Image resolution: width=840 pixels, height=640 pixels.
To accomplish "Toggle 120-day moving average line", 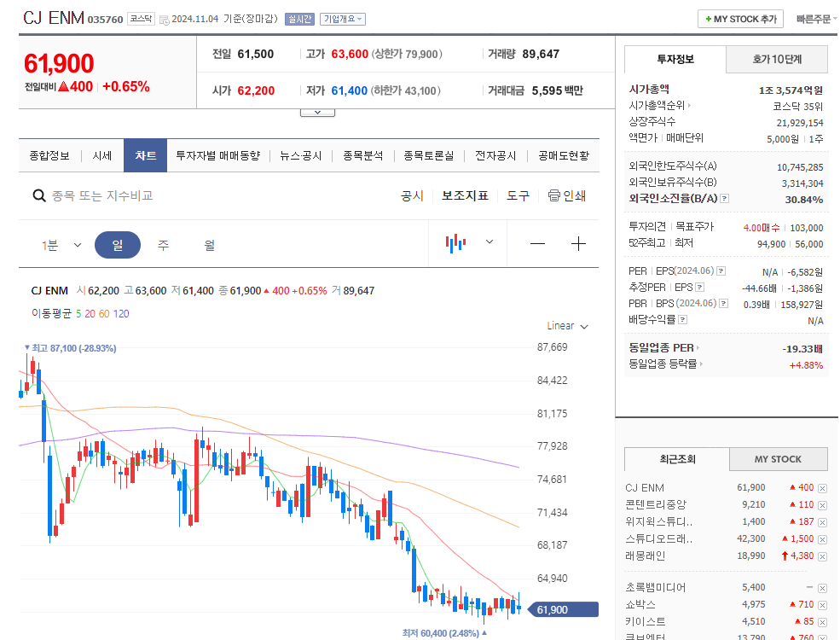I will pos(121,313).
